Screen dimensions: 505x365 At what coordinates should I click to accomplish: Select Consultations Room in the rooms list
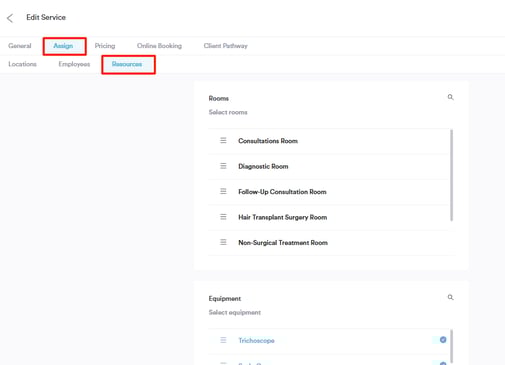tap(329, 141)
